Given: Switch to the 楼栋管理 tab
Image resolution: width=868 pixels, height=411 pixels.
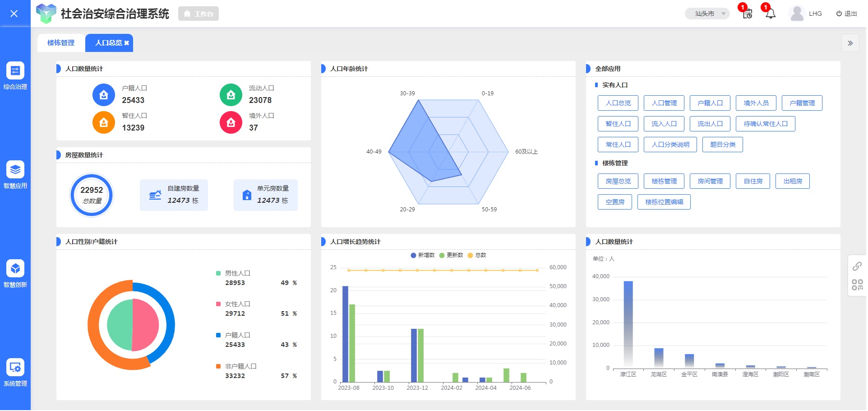Looking at the screenshot, I should (61, 43).
